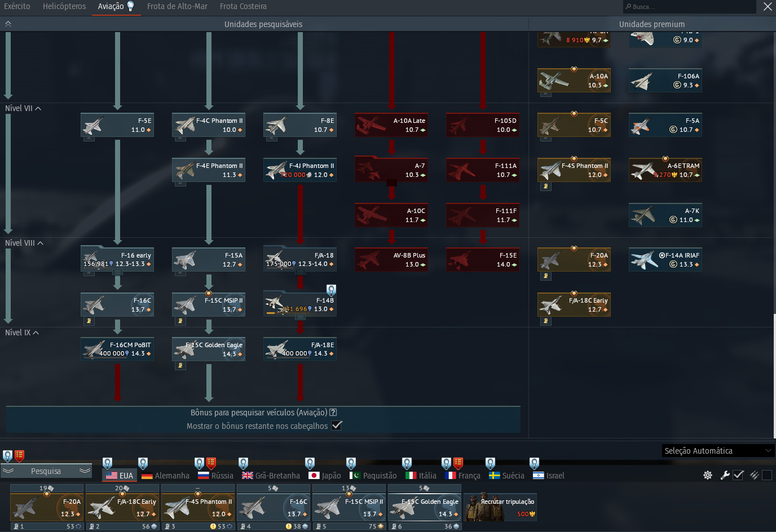776x532 pixels.
Task: Select the F/A-18E research card
Action: pos(300,349)
